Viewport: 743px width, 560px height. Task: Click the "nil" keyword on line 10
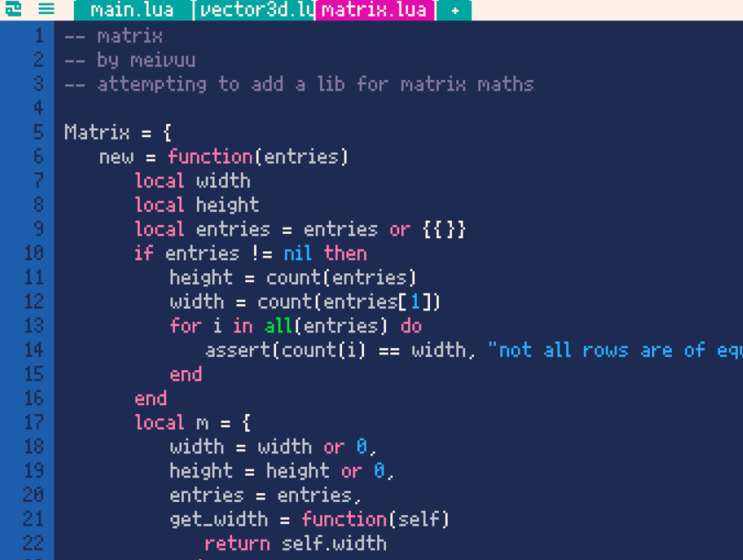point(297,253)
